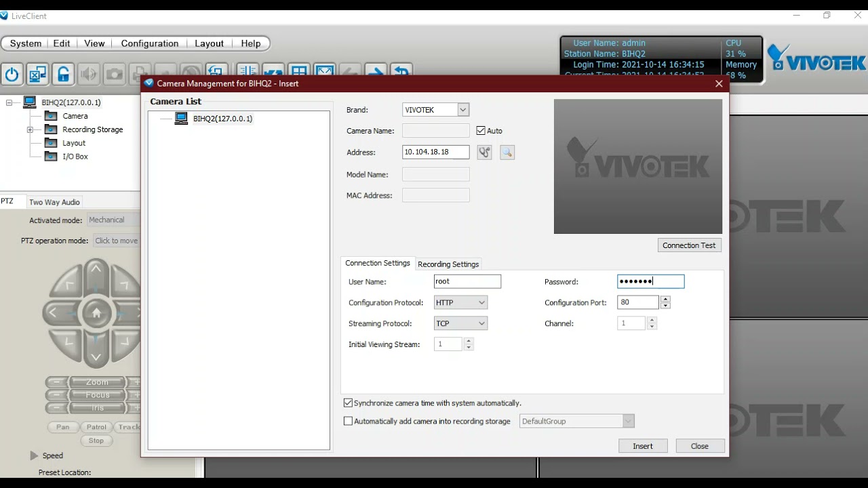Switch to Recording Settings tab
This screenshot has width=868, height=488.
(448, 264)
